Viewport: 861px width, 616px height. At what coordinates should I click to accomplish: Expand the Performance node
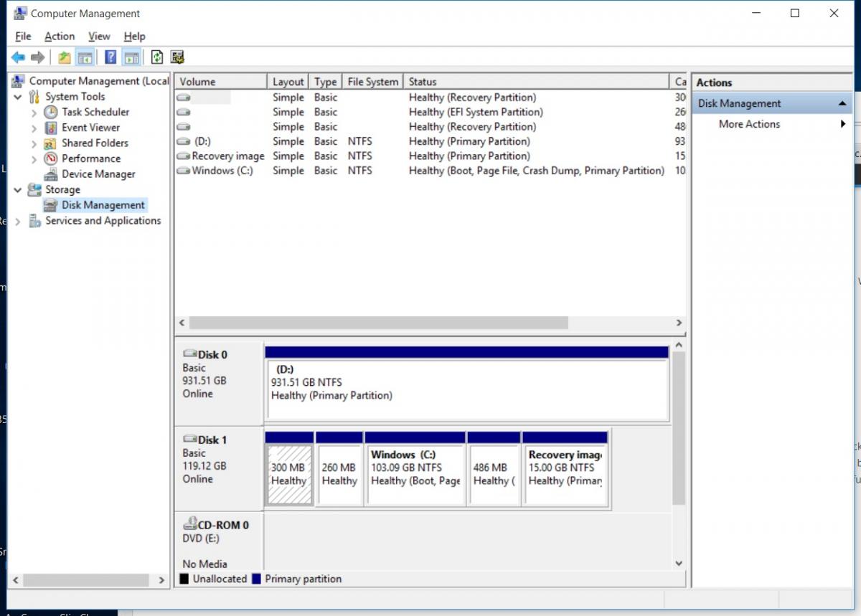[x=34, y=158]
